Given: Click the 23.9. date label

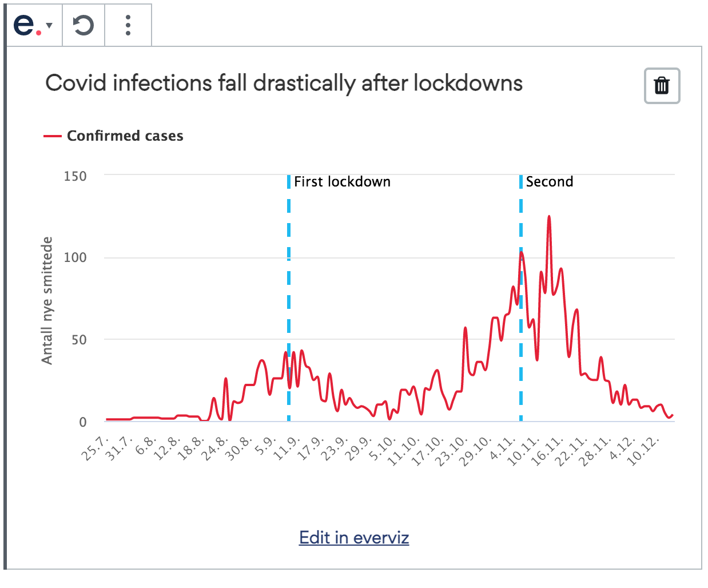Looking at the screenshot, I should (335, 448).
